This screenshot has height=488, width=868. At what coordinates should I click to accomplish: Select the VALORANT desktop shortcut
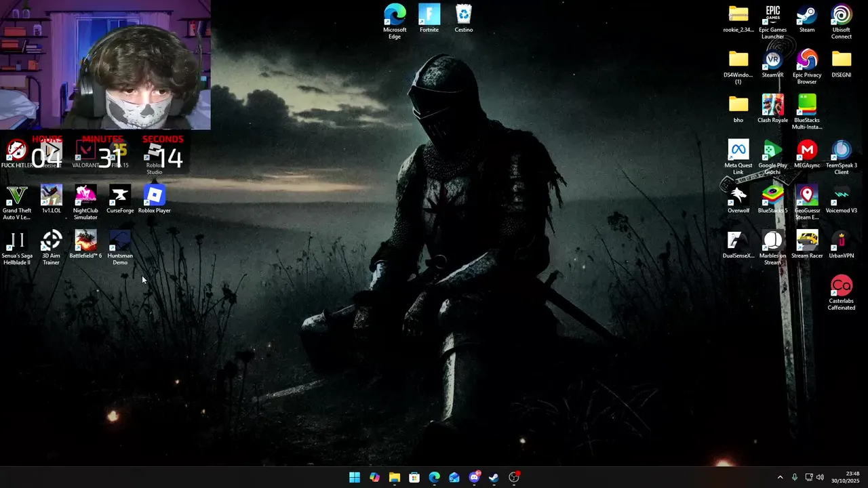tap(85, 154)
